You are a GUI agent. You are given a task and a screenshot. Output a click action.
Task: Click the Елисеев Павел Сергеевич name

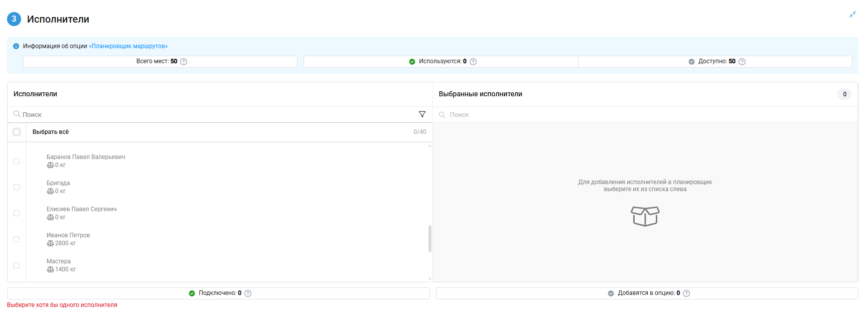coord(81,209)
